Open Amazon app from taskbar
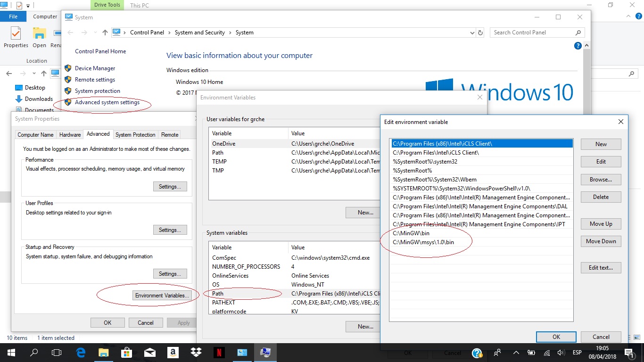 173,353
